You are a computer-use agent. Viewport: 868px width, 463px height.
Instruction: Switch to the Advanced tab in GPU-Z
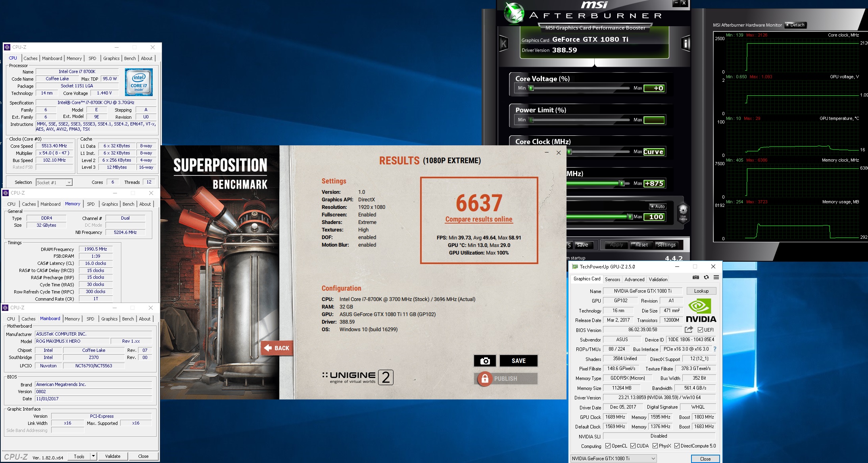coord(635,280)
